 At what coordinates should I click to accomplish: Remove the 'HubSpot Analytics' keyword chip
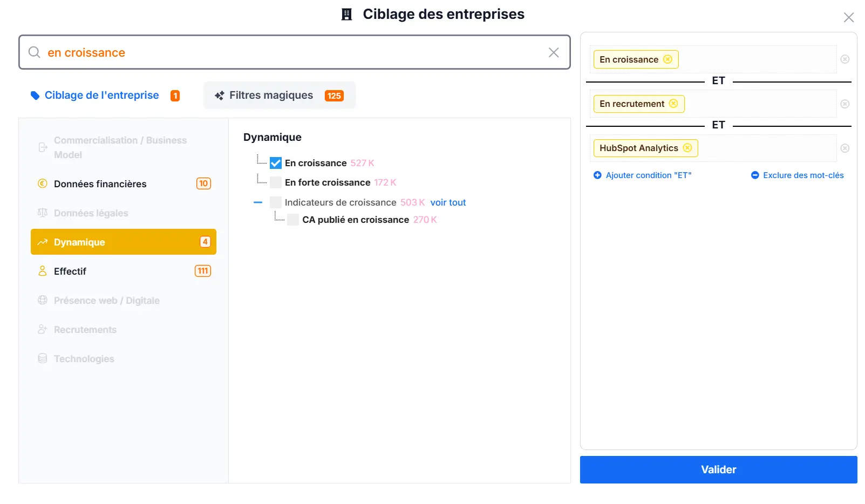coord(687,148)
